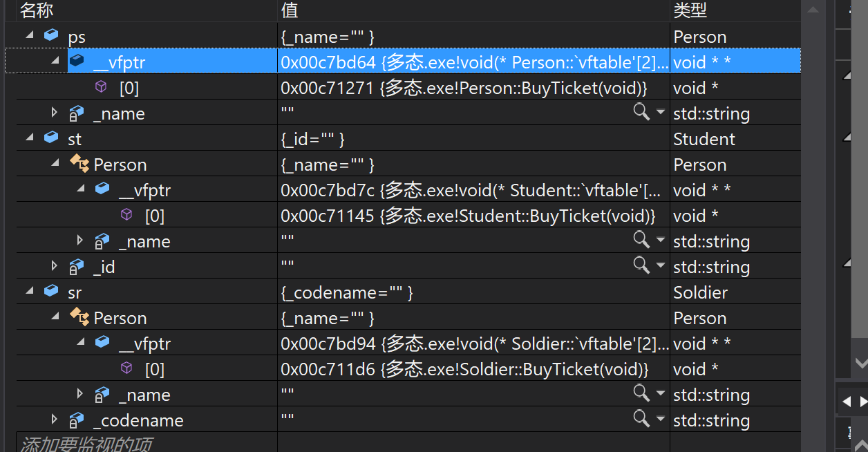
Task: Open the magnifier visualizer for _codename
Action: pos(641,419)
